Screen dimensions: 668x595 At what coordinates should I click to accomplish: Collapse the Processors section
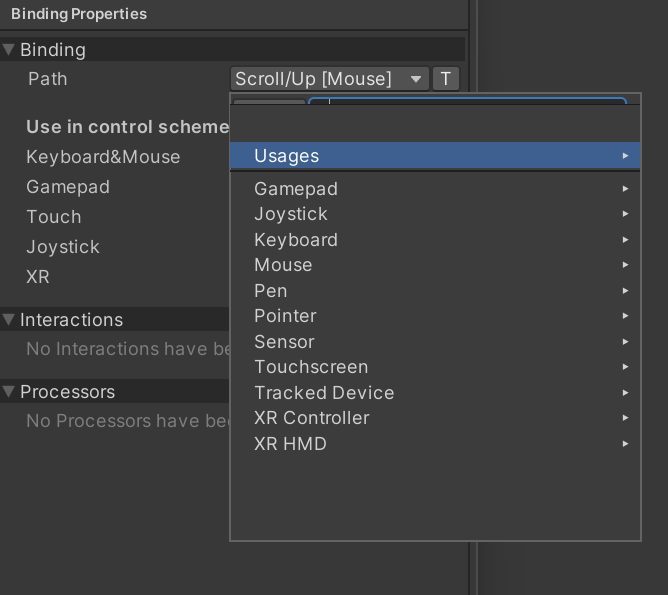click(x=9, y=392)
